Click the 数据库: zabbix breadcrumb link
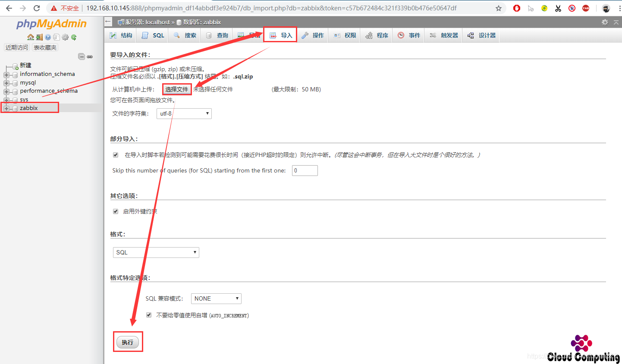The image size is (622, 364). click(202, 22)
